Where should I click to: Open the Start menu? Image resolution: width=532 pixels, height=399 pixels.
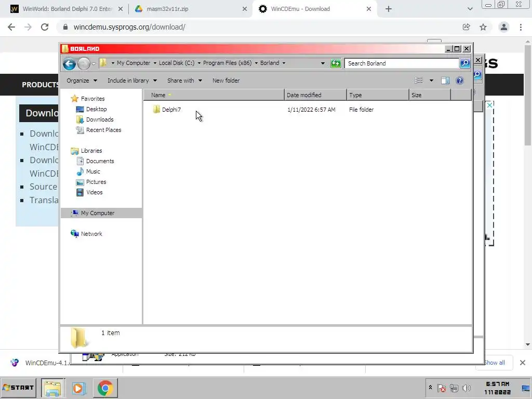18,388
